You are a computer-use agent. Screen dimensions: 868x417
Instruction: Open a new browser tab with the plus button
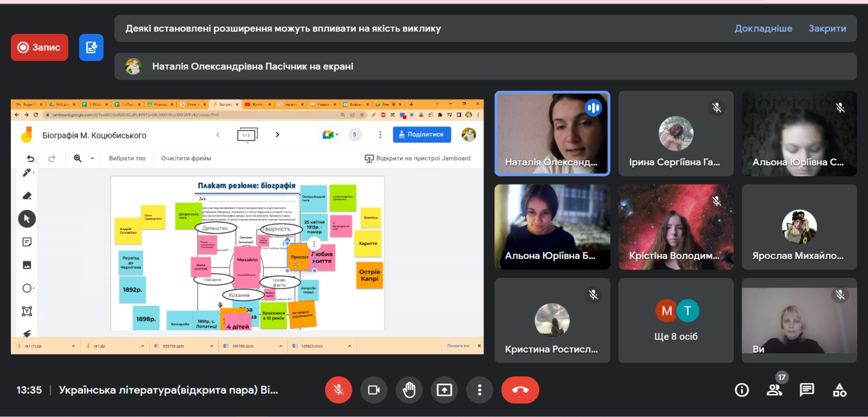point(411,104)
